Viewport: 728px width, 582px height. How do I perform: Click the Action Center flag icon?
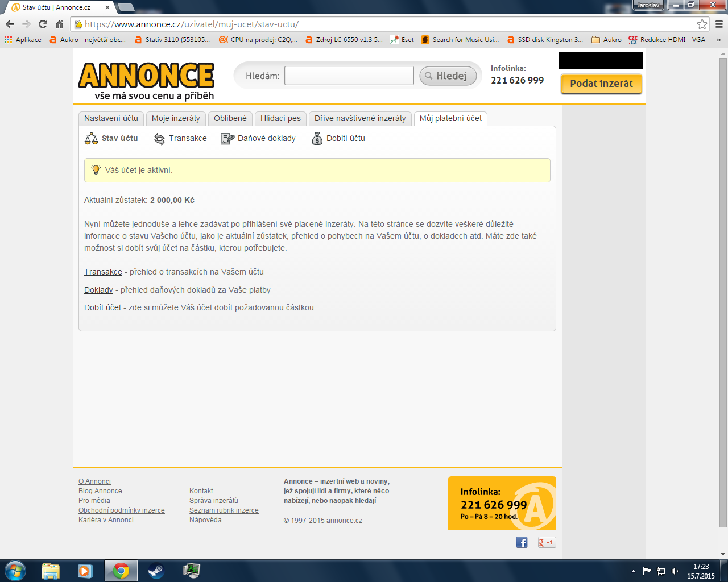[647, 571]
